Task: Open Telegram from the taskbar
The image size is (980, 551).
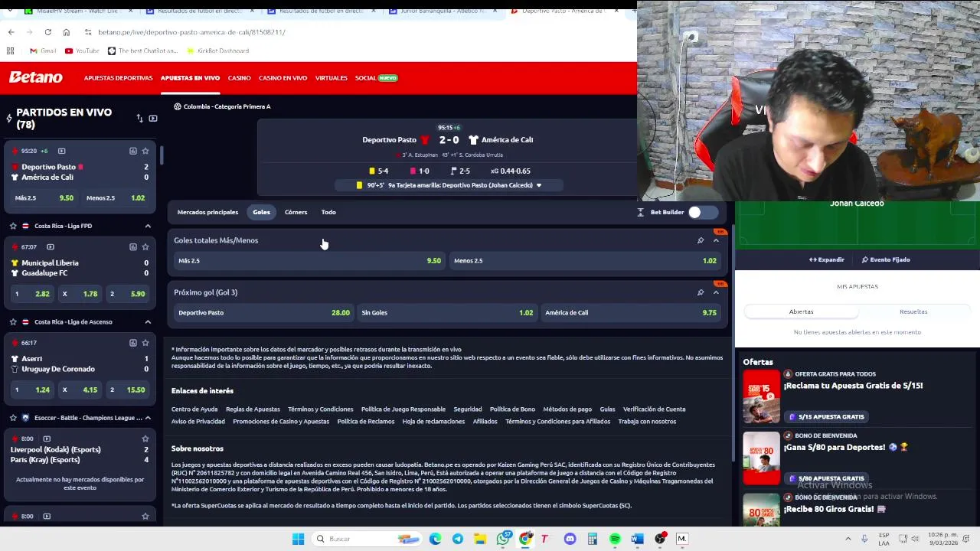Action: tap(458, 539)
